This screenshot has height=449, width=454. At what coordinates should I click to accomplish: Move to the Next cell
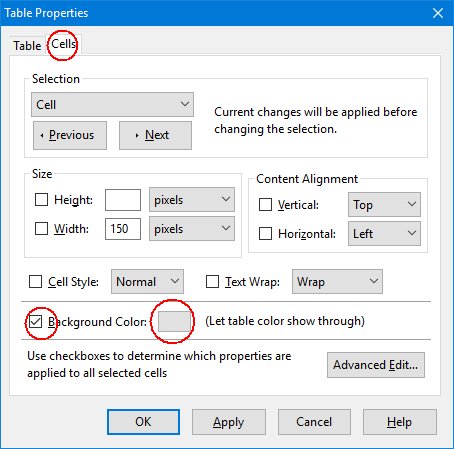click(156, 135)
